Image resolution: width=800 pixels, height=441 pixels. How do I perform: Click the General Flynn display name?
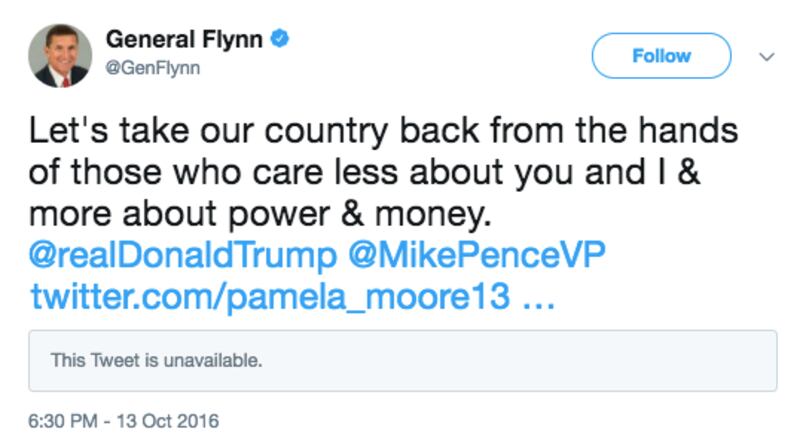186,40
